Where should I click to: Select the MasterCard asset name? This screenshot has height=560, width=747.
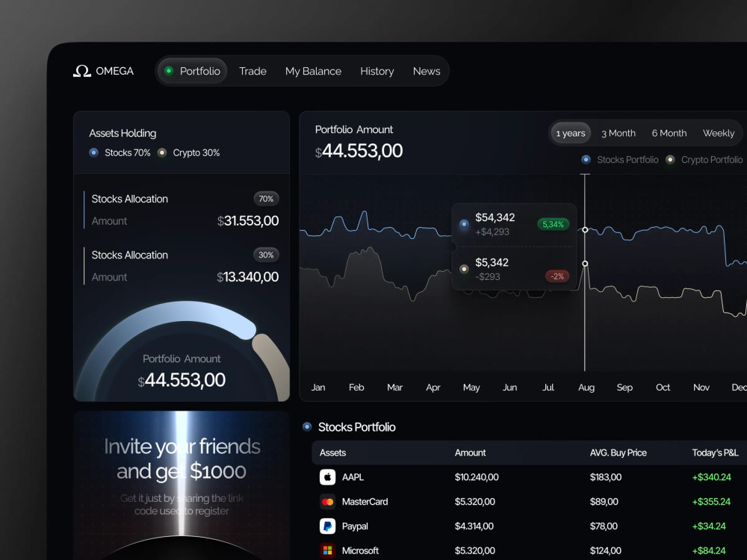coord(365,502)
